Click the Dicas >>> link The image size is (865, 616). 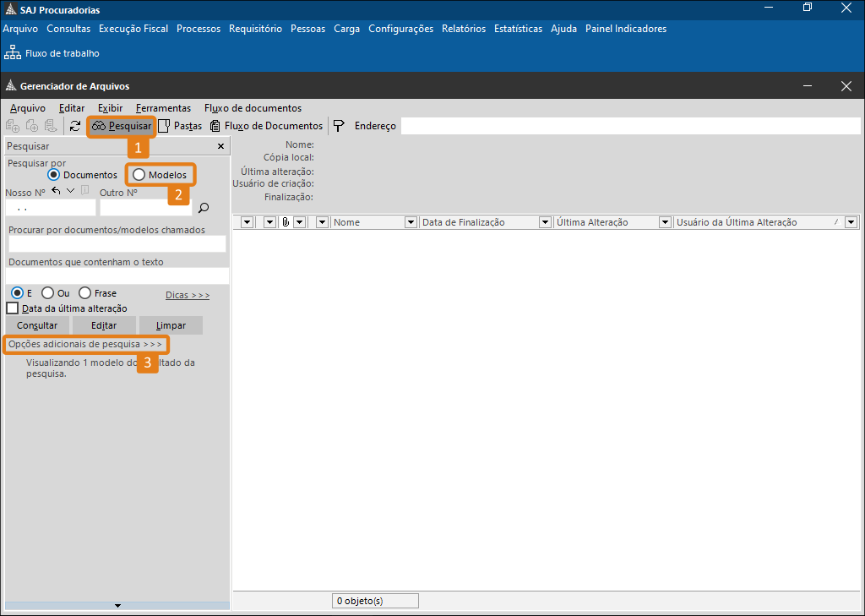coord(188,295)
